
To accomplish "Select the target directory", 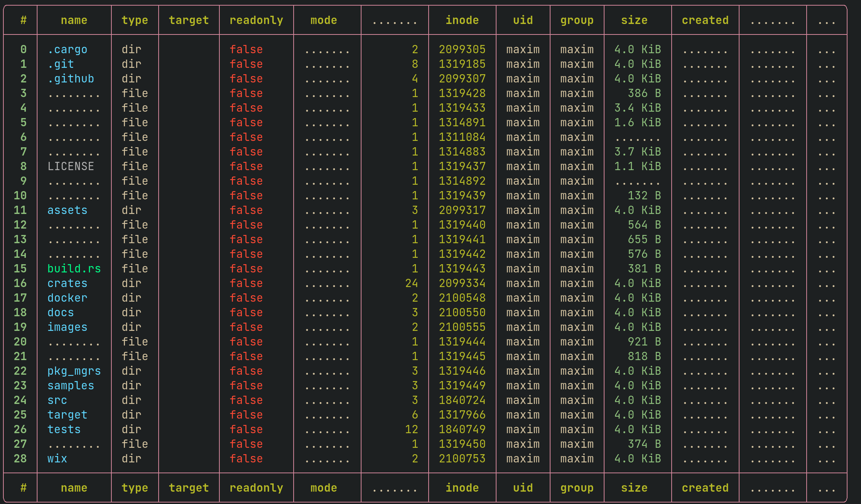I will (x=67, y=414).
